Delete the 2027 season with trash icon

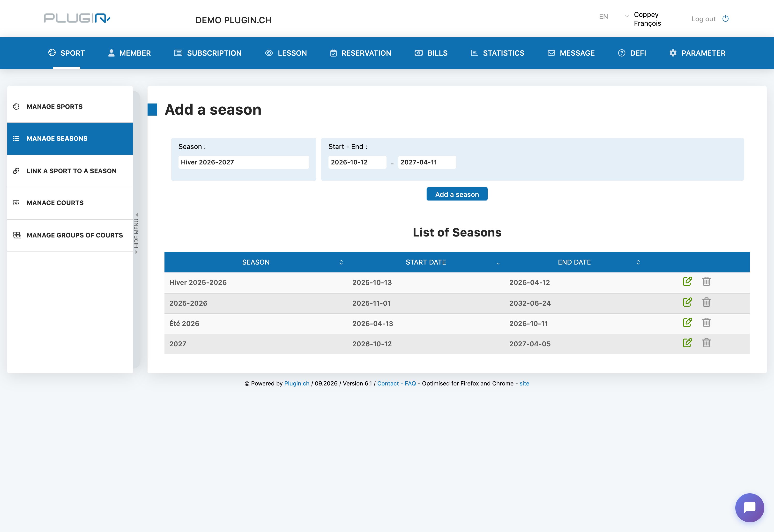[x=706, y=343]
